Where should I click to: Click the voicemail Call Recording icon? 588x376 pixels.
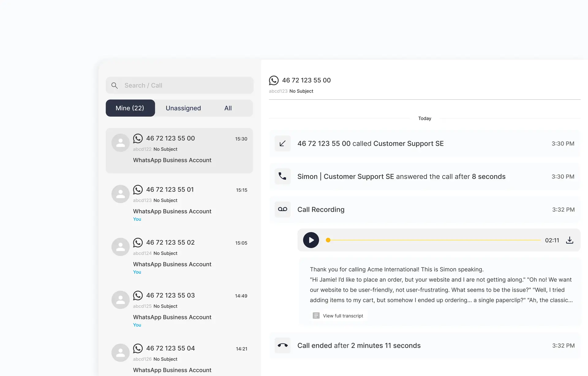coord(282,209)
